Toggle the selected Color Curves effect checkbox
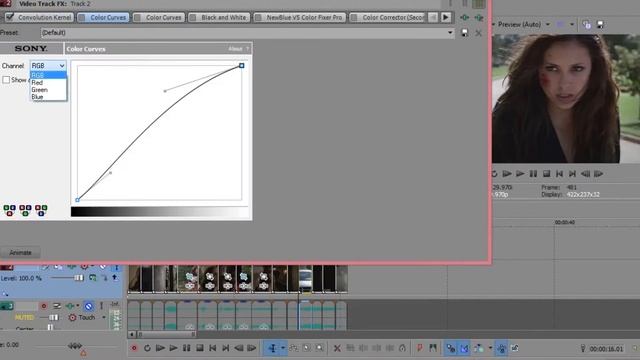This screenshot has width=640, height=360. point(82,18)
